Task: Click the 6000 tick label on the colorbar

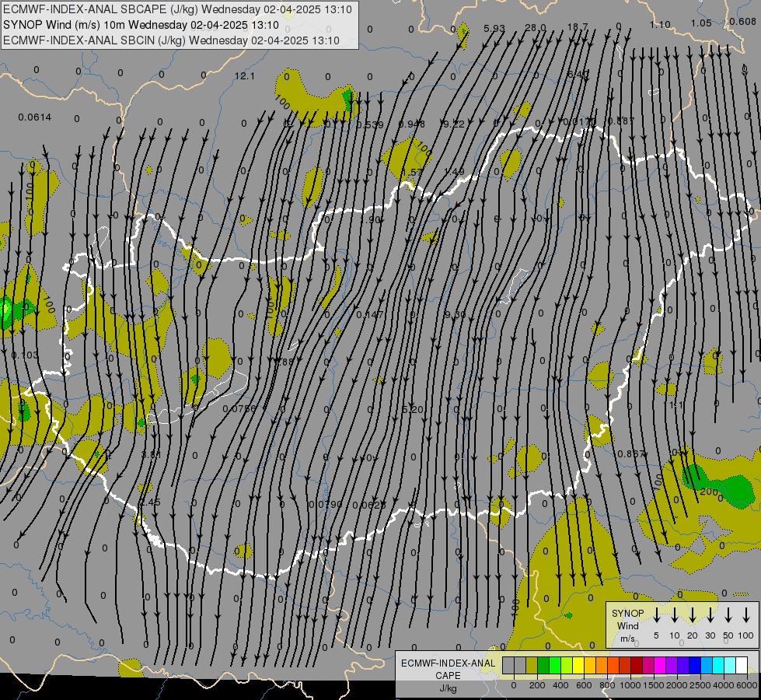Action: pos(746,685)
